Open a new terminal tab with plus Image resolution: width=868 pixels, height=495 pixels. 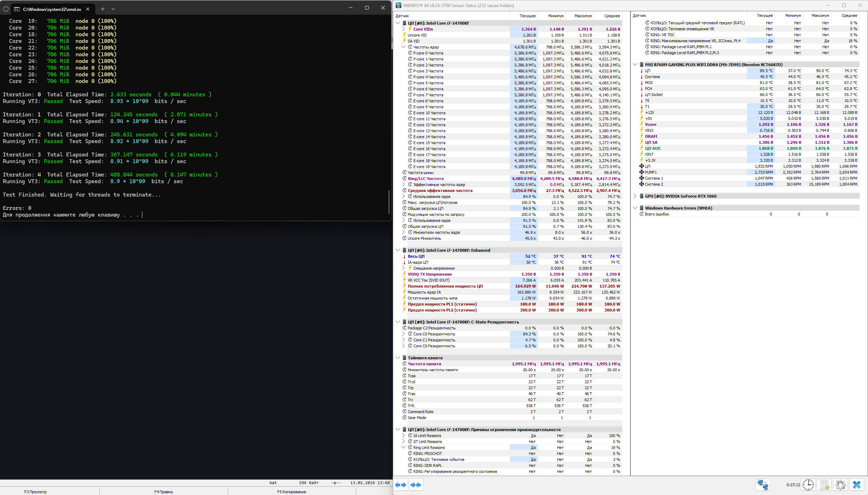(103, 9)
